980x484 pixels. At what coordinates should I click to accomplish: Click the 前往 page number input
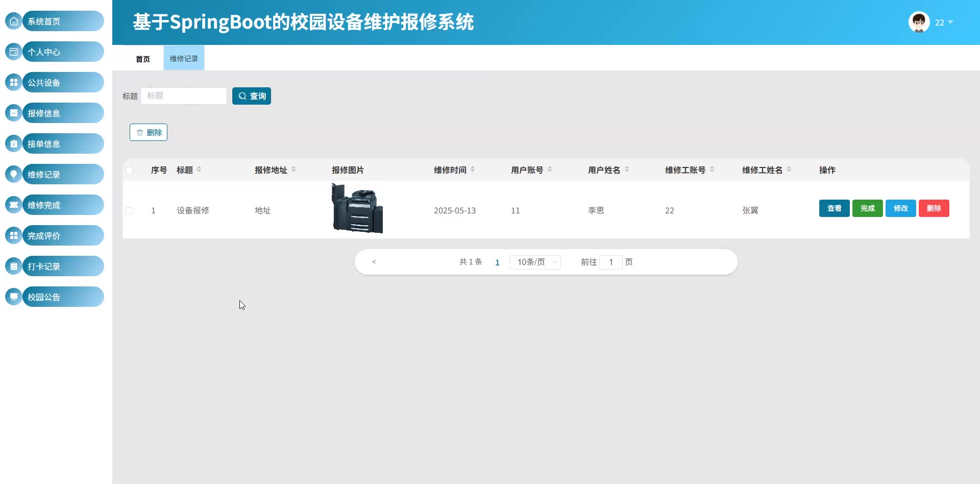[611, 262]
